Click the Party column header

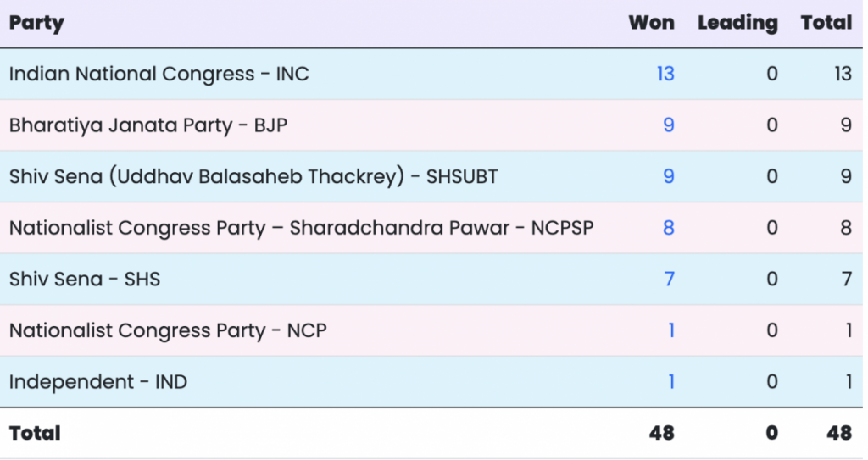click(x=36, y=23)
